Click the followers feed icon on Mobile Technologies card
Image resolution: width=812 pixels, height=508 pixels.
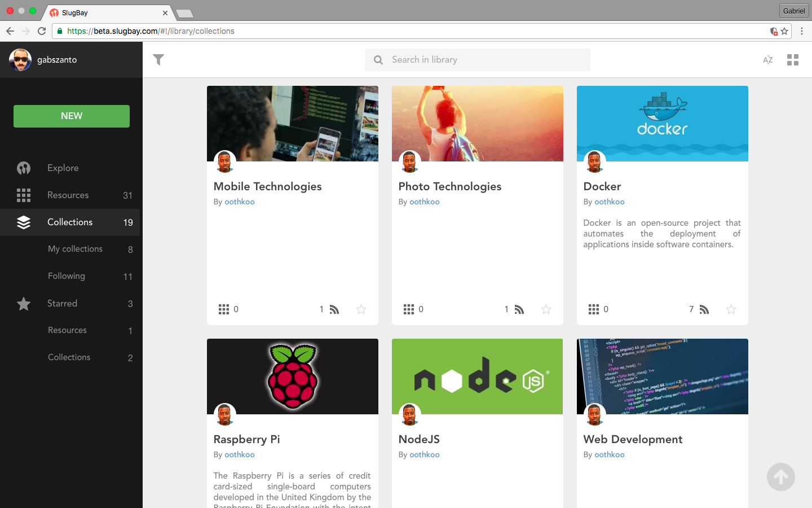click(x=334, y=309)
